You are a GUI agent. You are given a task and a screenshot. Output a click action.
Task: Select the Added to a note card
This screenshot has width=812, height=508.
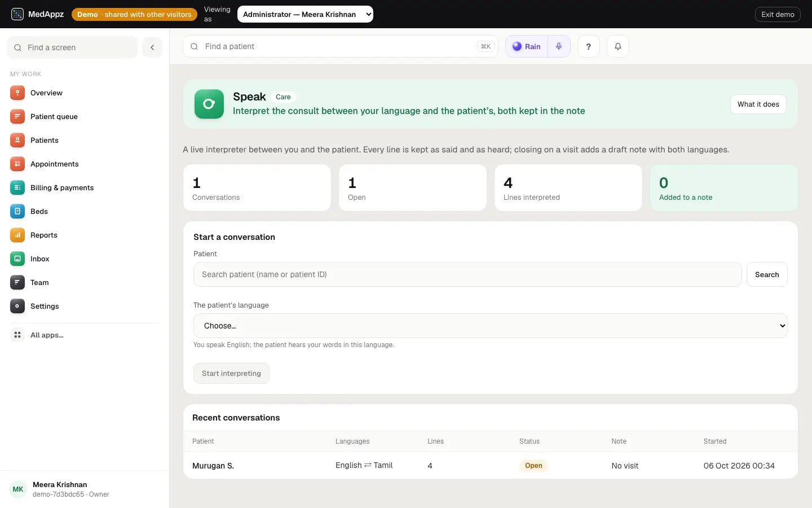tap(724, 188)
